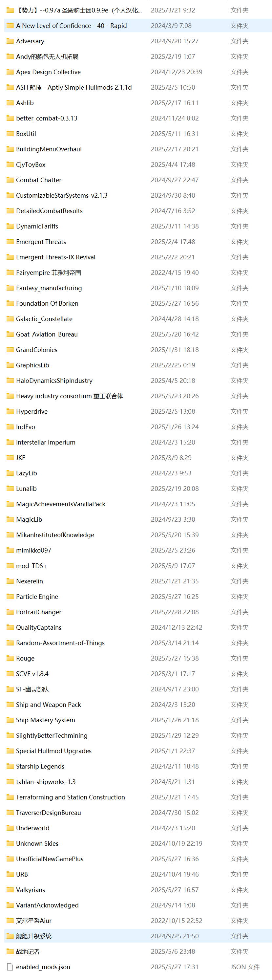Click the Starship Legends folder icon
Viewport: 272px width, 980px height.
pos(10,766)
